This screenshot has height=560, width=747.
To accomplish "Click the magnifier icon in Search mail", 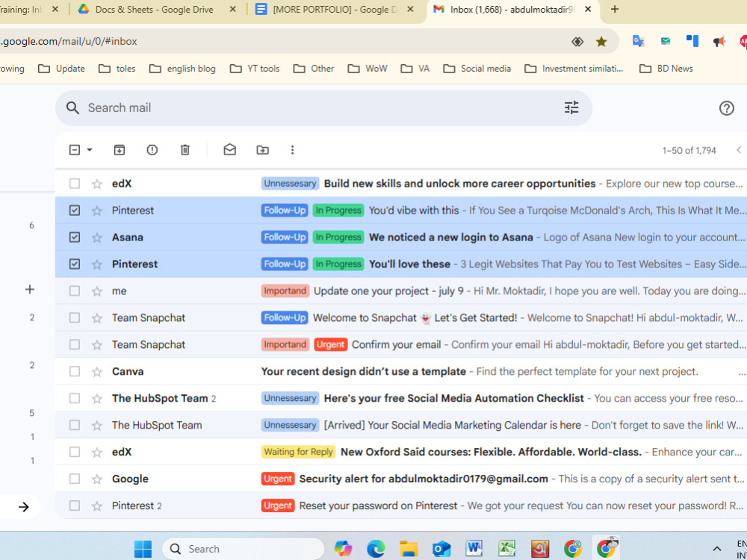I will [x=72, y=108].
